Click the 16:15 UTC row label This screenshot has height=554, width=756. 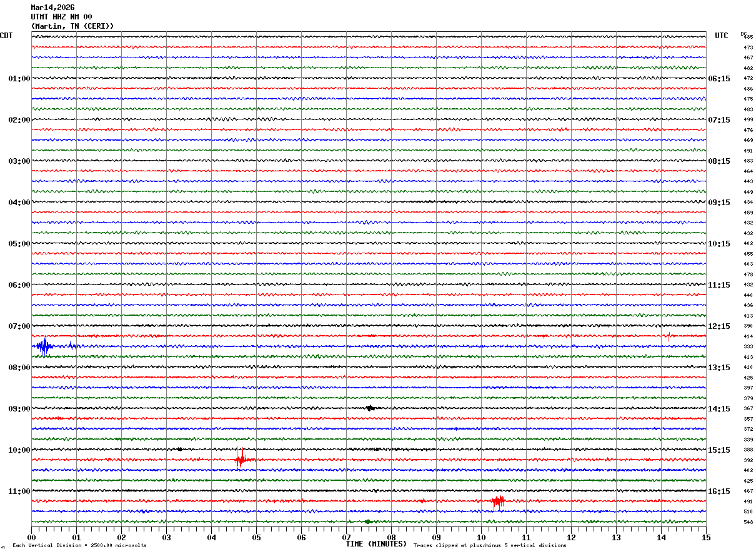click(x=719, y=491)
